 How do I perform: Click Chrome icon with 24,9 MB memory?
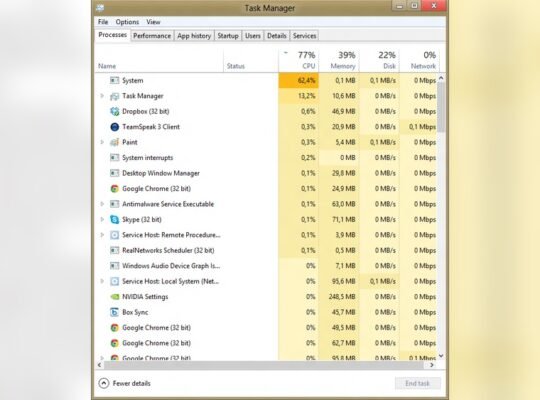tap(114, 189)
